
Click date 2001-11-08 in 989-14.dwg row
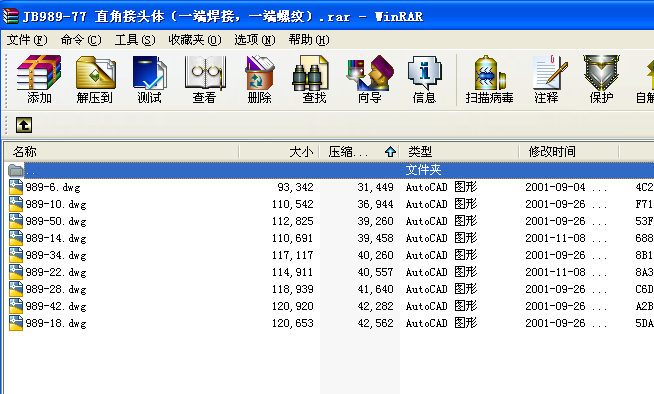(x=555, y=238)
